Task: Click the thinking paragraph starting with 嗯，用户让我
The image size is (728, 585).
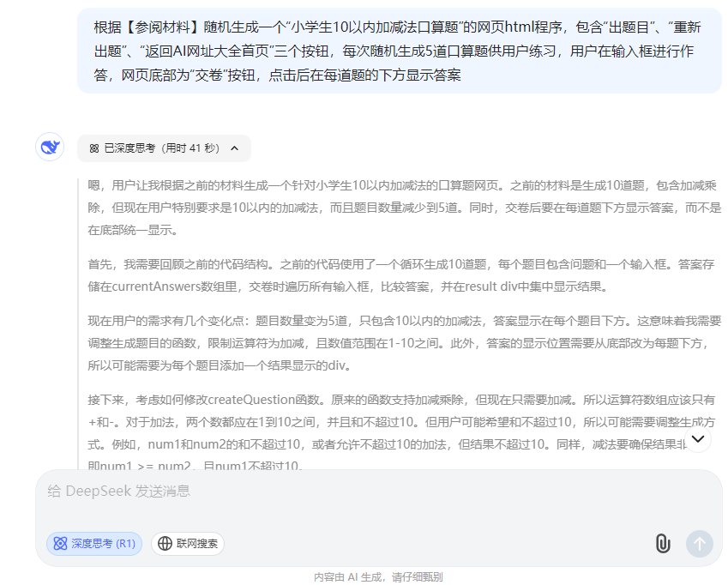Action: [x=404, y=208]
